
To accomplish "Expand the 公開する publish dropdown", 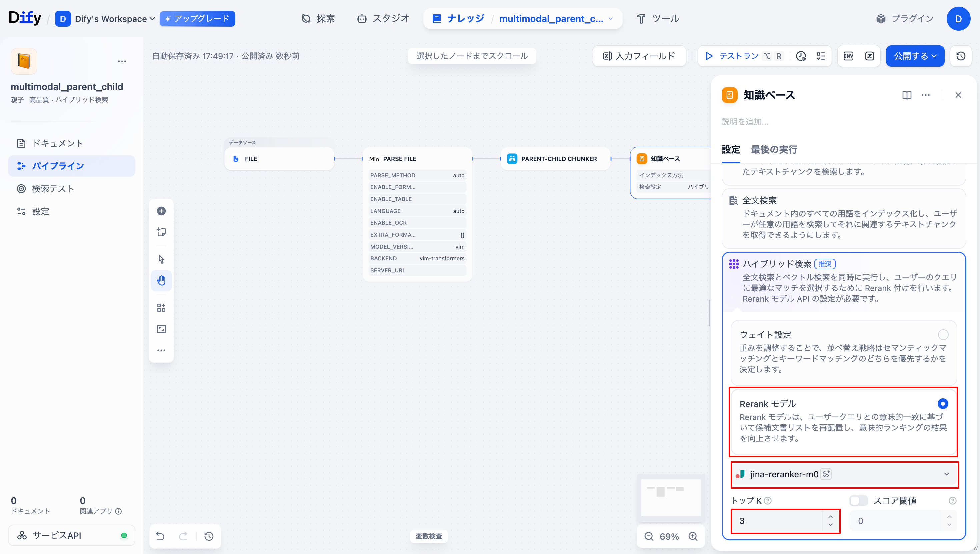I will [915, 56].
